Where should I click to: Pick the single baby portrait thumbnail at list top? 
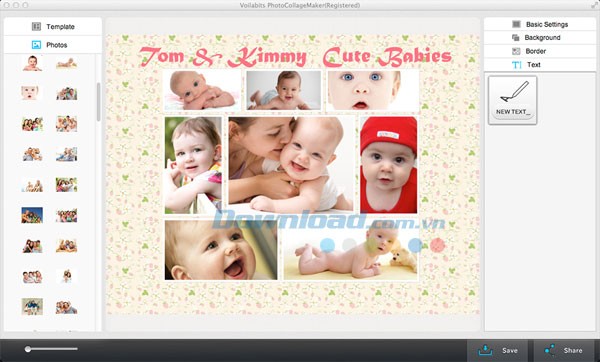(x=32, y=63)
